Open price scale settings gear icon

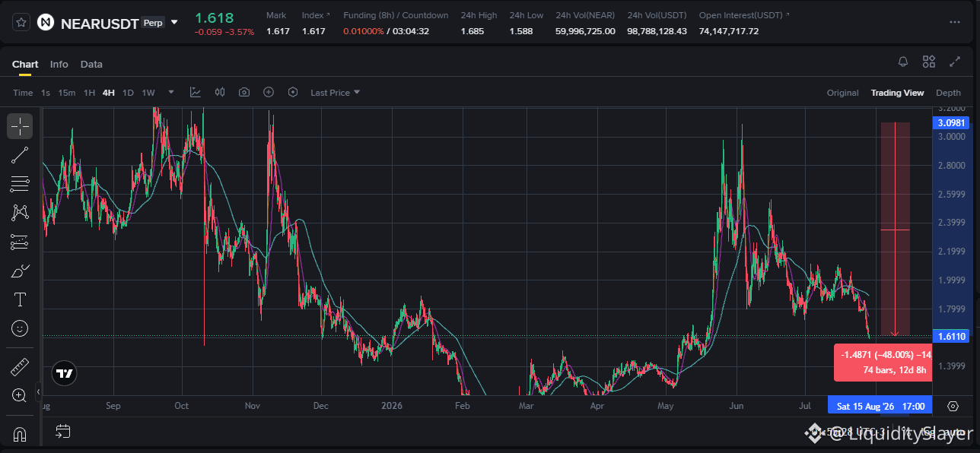953,407
